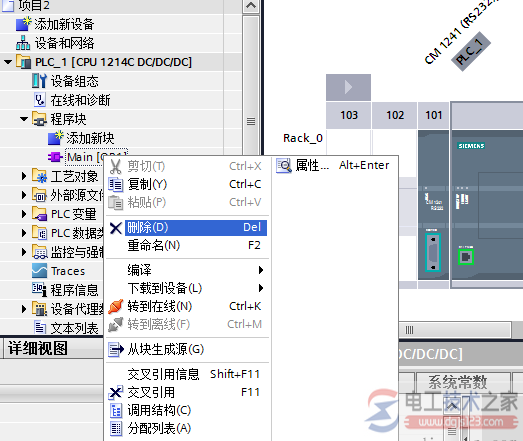Screen dimensions: 523x441
Task: Select the CPU Ethernet port on PLC_1
Action: [x=466, y=257]
